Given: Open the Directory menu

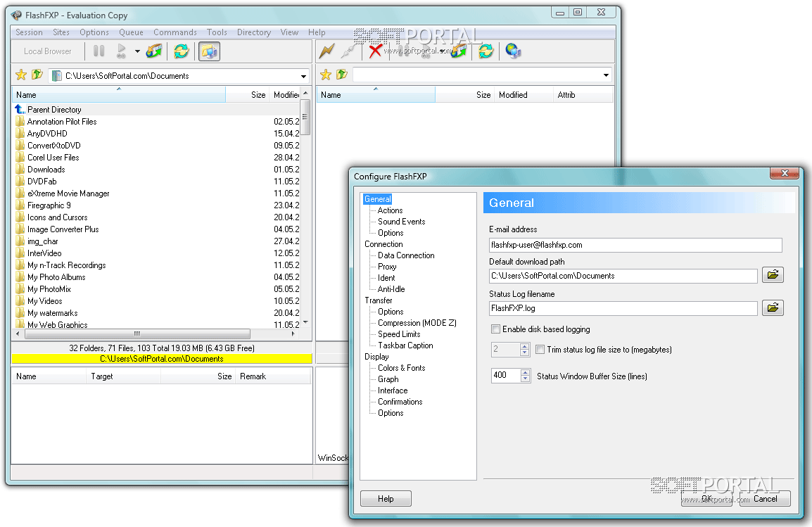Looking at the screenshot, I should [254, 32].
